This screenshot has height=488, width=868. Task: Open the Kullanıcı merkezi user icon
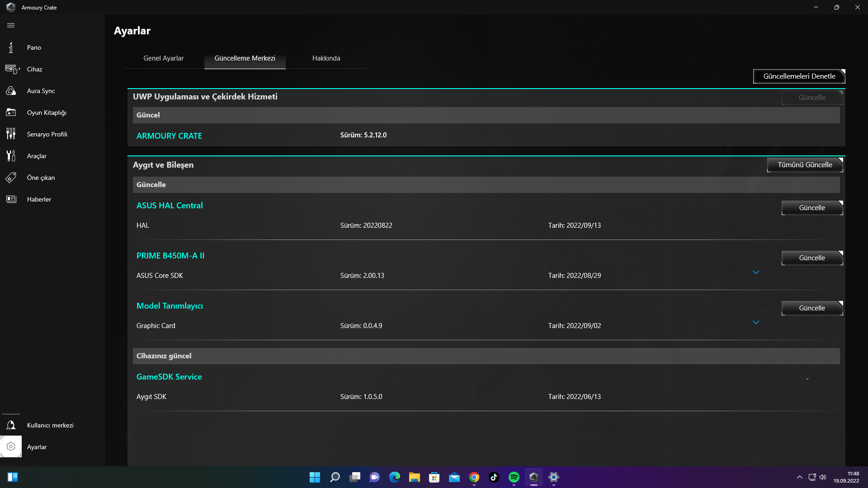click(11, 425)
